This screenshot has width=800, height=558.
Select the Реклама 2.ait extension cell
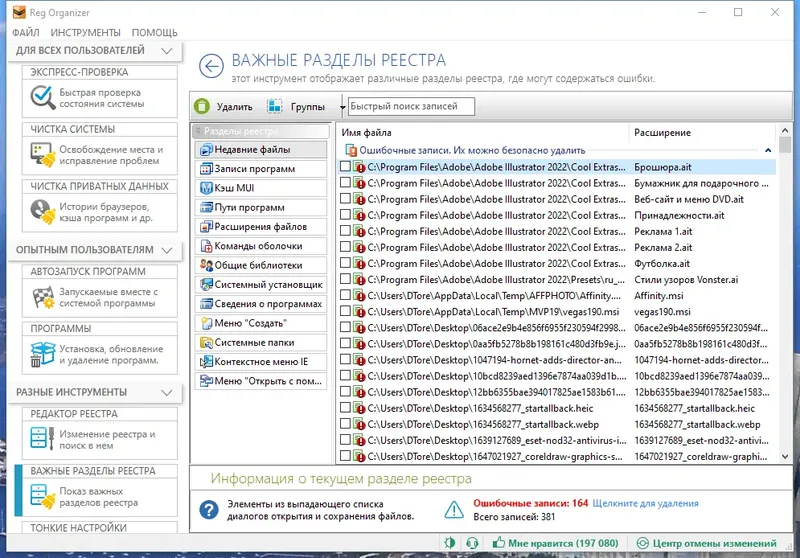click(x=663, y=247)
